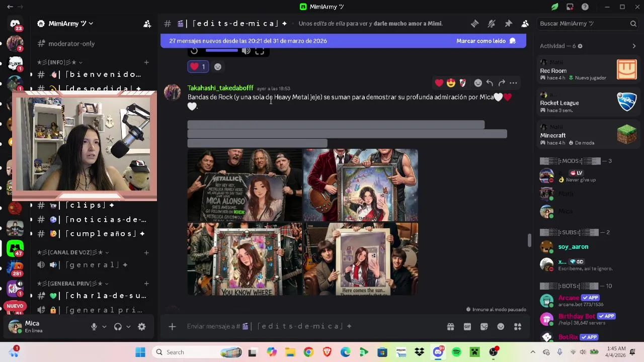Expand the Actividad panel arrow
Viewport: 644px width, 362px height.
[x=633, y=46]
